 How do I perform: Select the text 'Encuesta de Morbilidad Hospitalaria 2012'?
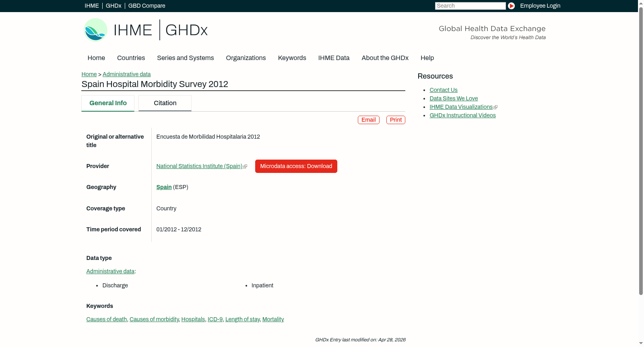pos(208,137)
